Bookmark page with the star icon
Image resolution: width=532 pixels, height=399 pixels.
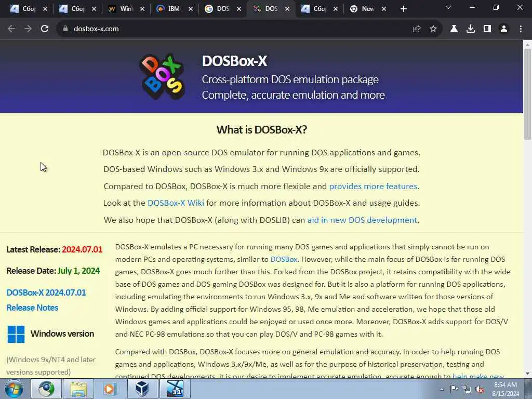click(x=433, y=29)
